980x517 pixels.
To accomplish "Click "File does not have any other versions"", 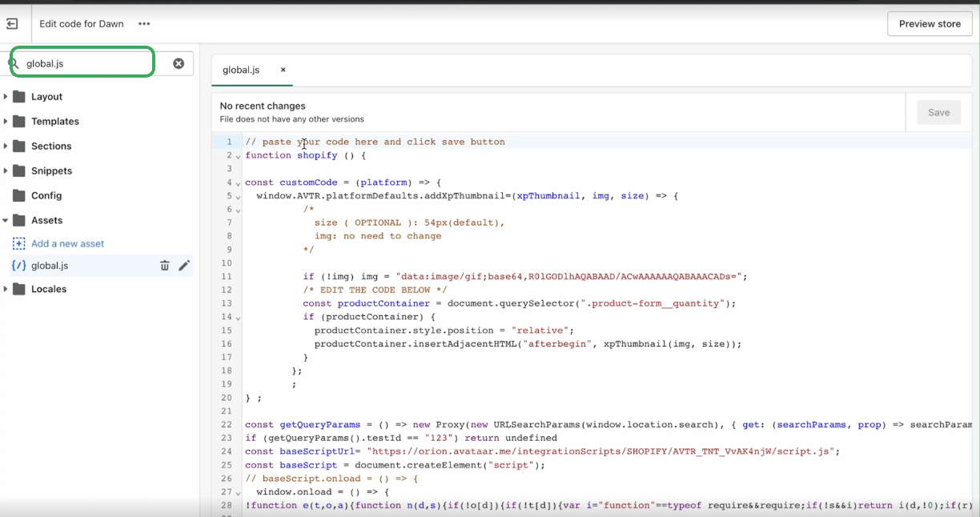I will (292, 119).
